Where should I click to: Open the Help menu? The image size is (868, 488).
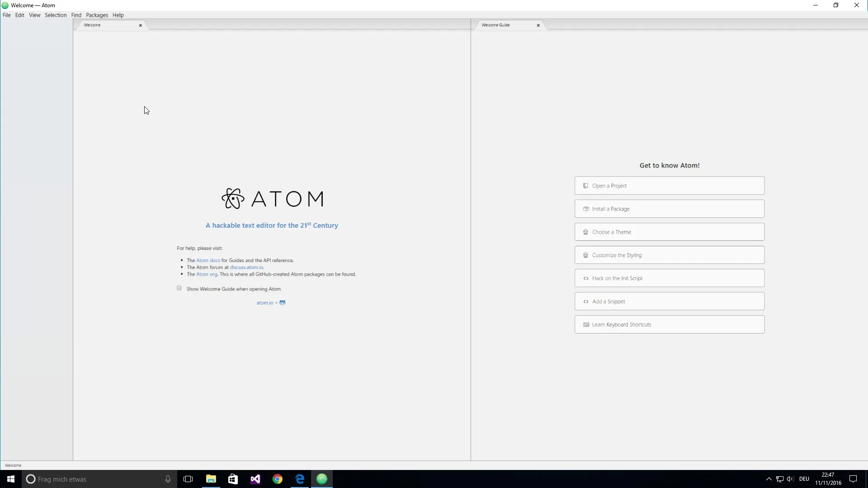[x=118, y=15]
